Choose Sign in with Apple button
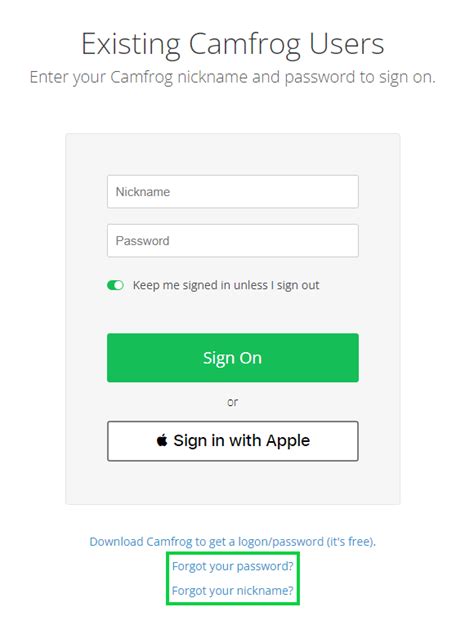 233,441
